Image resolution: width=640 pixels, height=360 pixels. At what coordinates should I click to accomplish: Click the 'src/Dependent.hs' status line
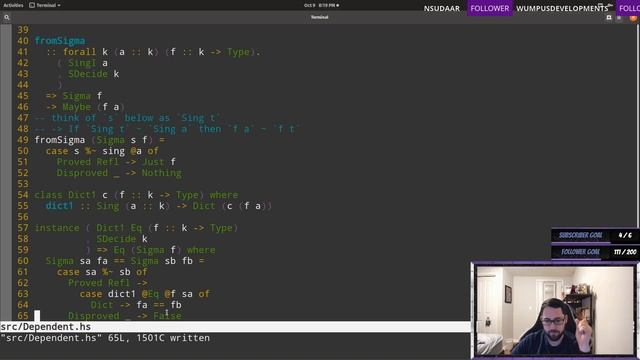pos(235,327)
